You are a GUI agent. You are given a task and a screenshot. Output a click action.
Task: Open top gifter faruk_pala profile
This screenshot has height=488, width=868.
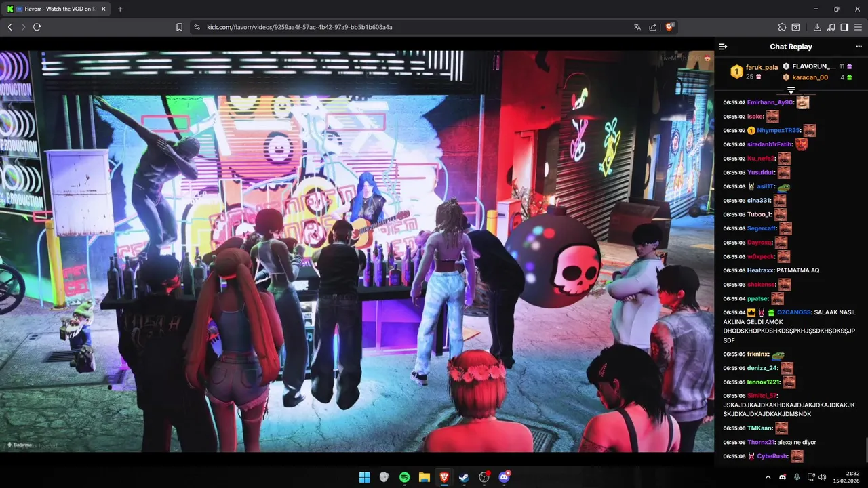coord(762,67)
